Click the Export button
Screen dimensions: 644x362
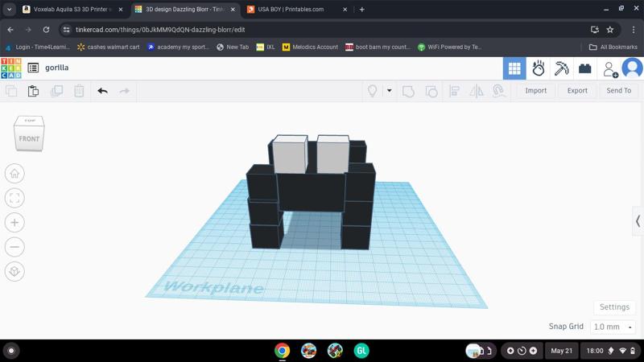[577, 91]
